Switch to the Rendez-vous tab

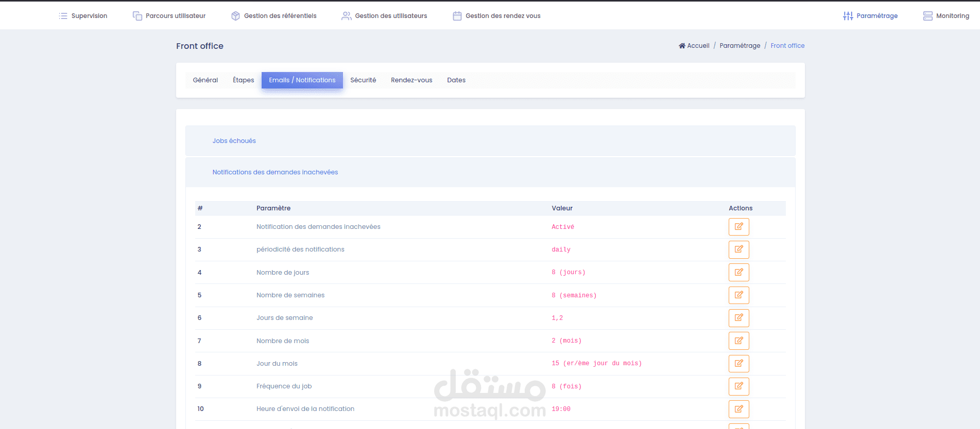[411, 80]
